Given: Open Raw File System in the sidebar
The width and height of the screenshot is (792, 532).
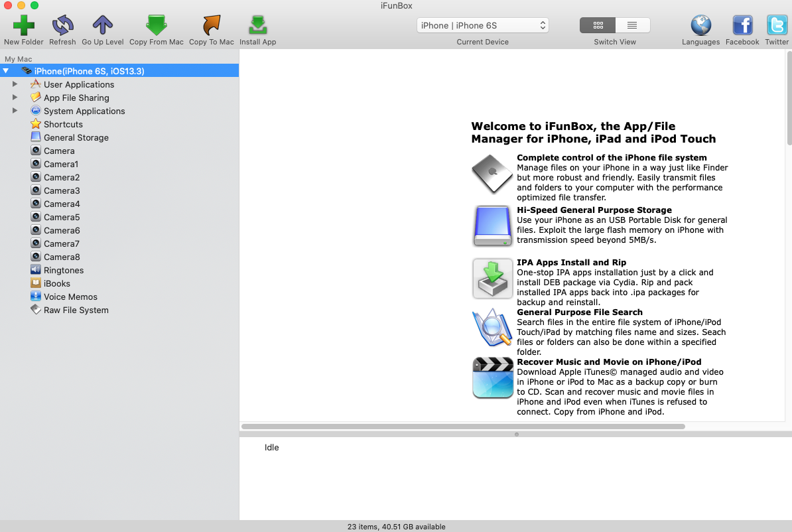Looking at the screenshot, I should pos(76,310).
